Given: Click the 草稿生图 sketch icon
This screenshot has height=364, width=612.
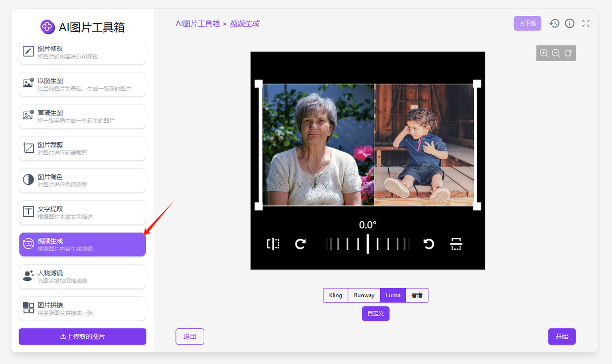Looking at the screenshot, I should point(29,115).
